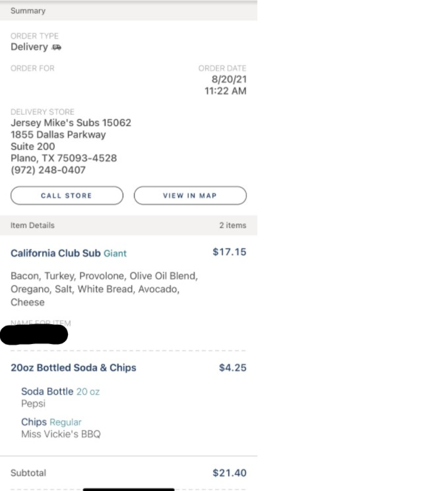Tap the 2 items count label
The height and width of the screenshot is (491, 448).
233,225
